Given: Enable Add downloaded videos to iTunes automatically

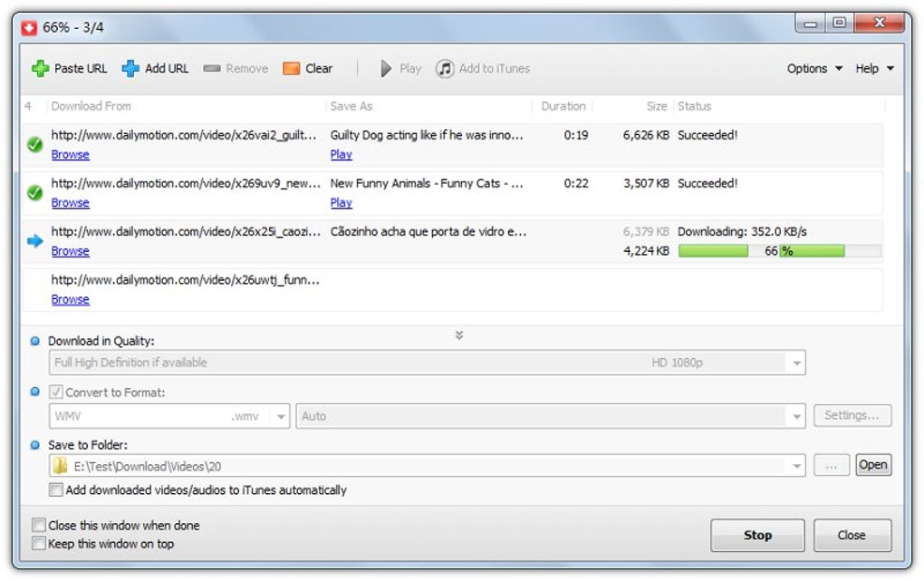Looking at the screenshot, I should tap(56, 489).
